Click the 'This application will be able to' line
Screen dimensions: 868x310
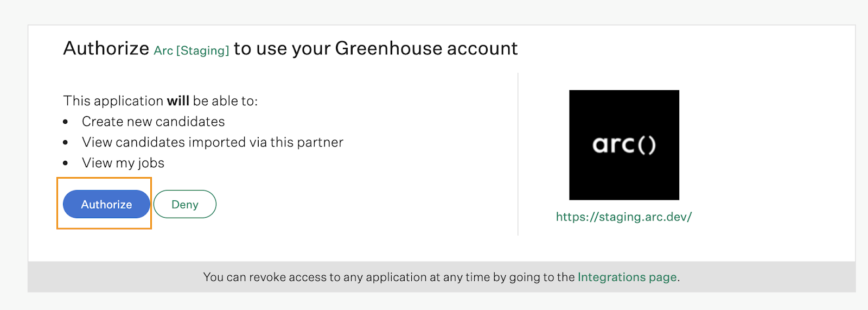pos(161,101)
